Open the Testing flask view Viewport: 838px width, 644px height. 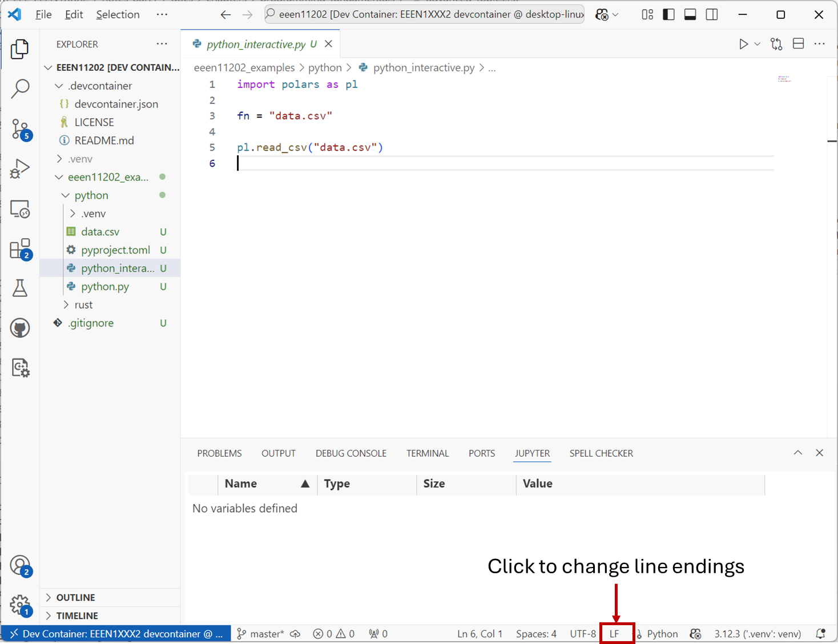pos(21,288)
